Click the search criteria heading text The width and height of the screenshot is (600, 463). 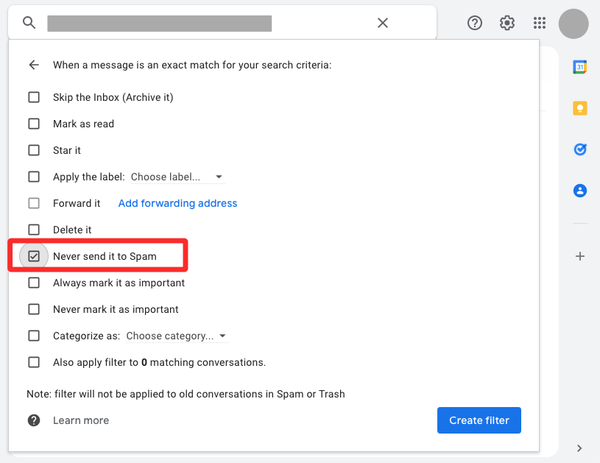pos(192,65)
